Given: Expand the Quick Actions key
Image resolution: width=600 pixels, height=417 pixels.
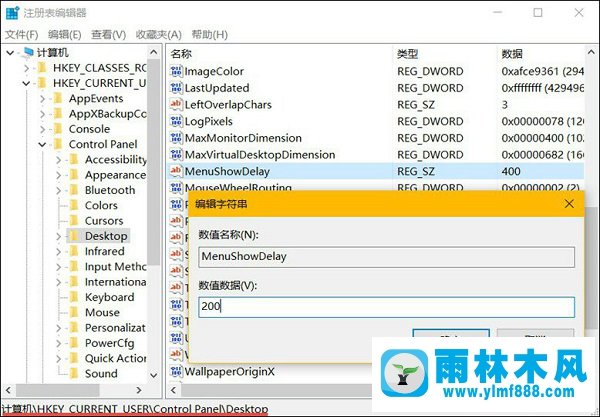Looking at the screenshot, I should tap(59, 359).
